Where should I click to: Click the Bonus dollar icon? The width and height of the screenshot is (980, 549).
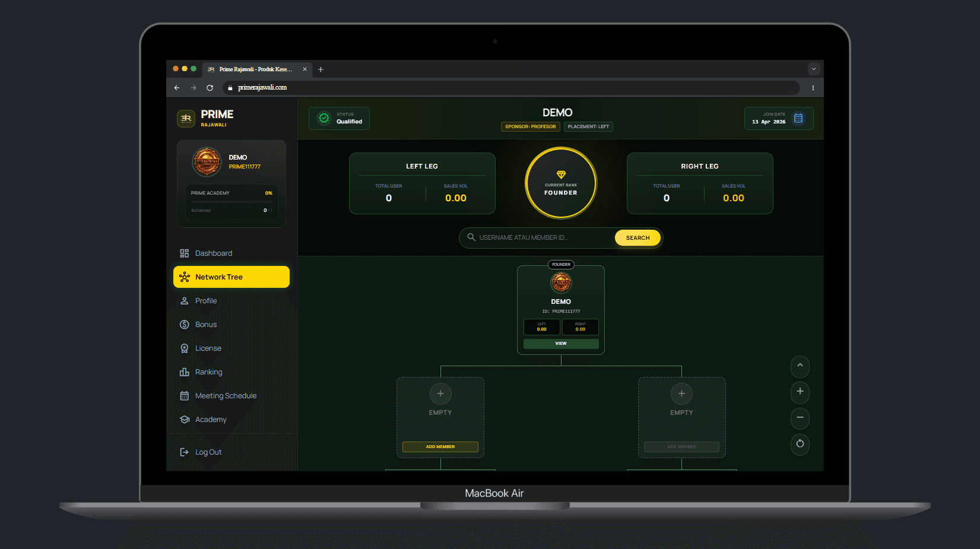click(185, 325)
